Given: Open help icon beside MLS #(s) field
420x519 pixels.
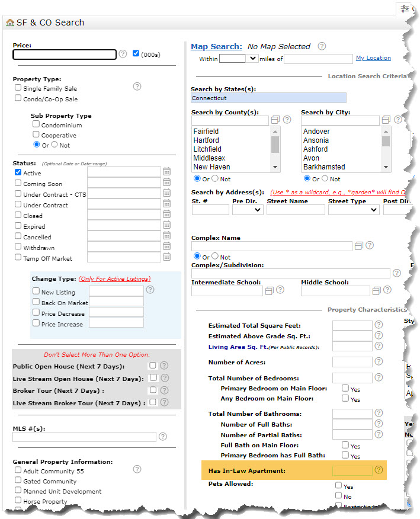Looking at the screenshot, I should pyautogui.click(x=163, y=437).
